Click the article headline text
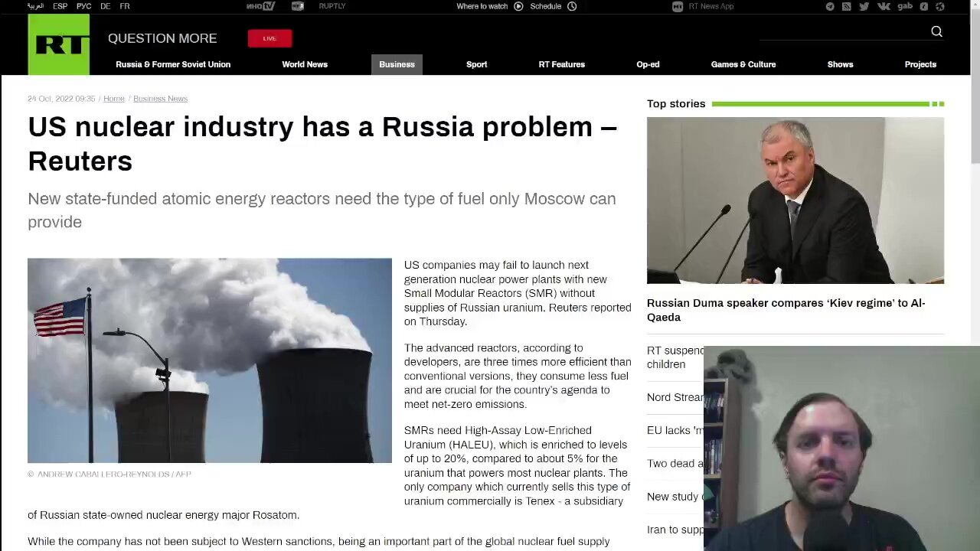Screen dimensions: 980x551 pyautogui.click(x=322, y=144)
